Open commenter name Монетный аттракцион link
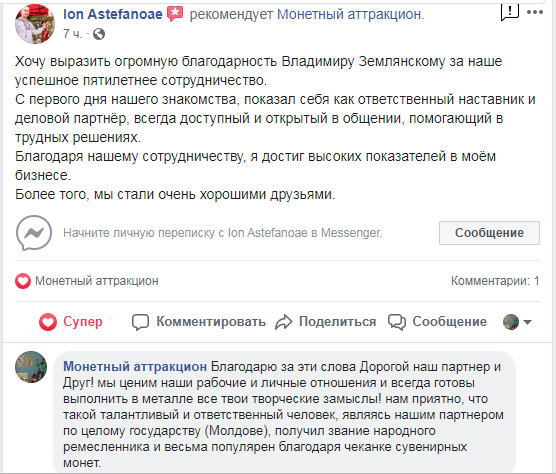This screenshot has height=474, width=556. [x=135, y=367]
